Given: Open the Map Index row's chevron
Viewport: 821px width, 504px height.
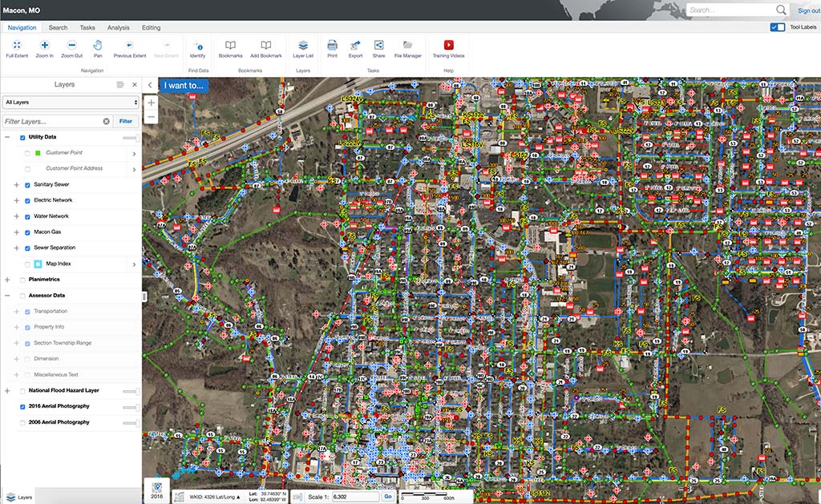Looking at the screenshot, I should (x=134, y=264).
